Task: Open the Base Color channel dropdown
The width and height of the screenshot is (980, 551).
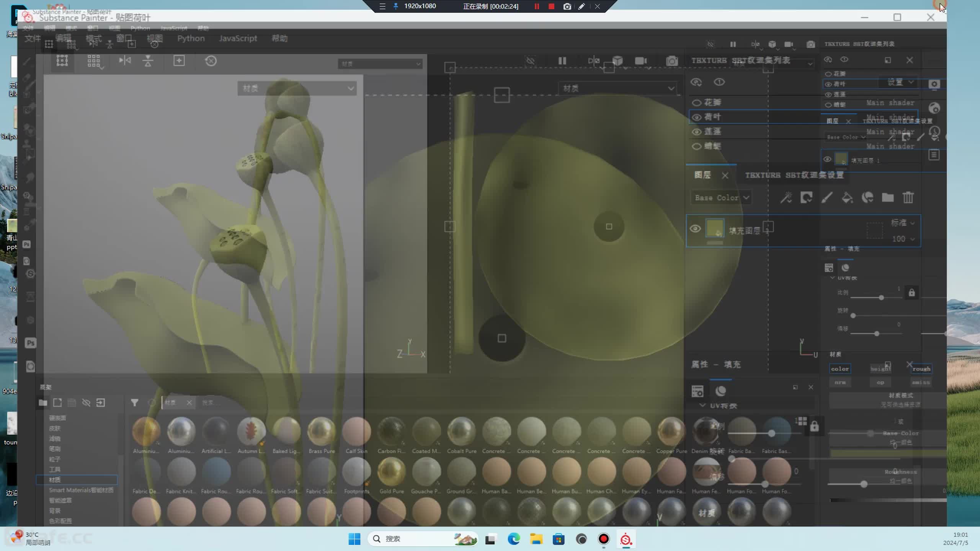Action: pyautogui.click(x=722, y=198)
